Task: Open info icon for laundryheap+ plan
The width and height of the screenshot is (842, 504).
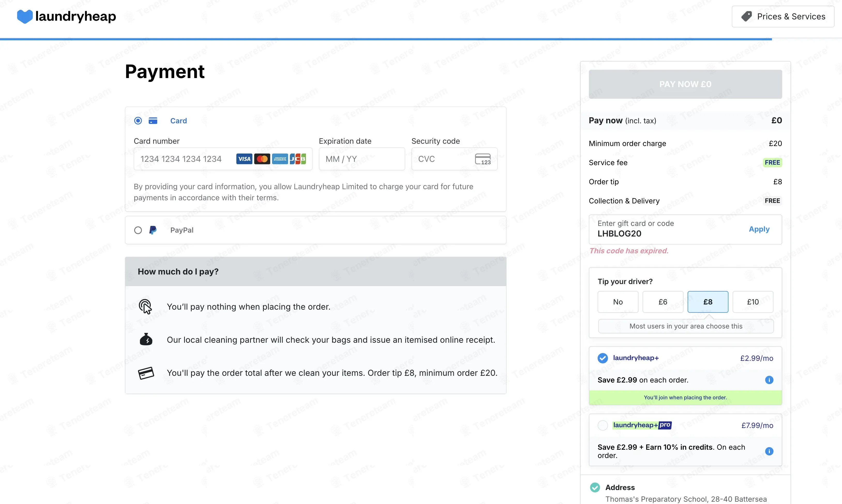Action: (769, 380)
